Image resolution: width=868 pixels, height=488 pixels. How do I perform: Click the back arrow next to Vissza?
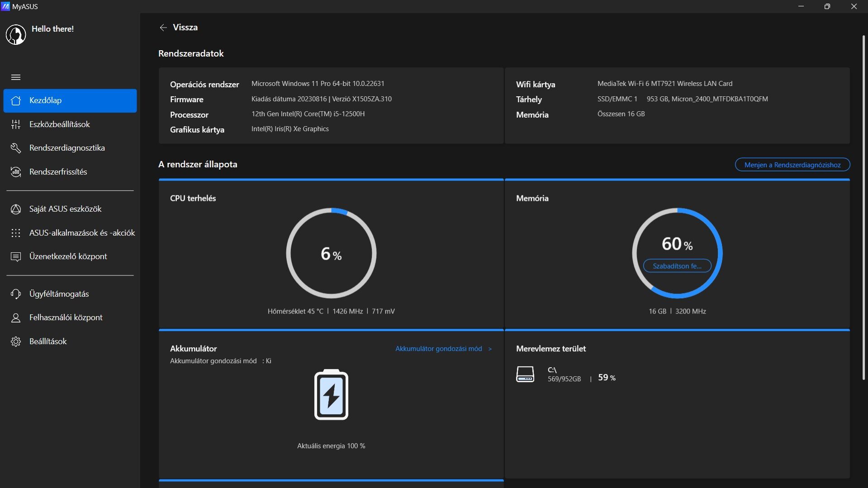[163, 28]
